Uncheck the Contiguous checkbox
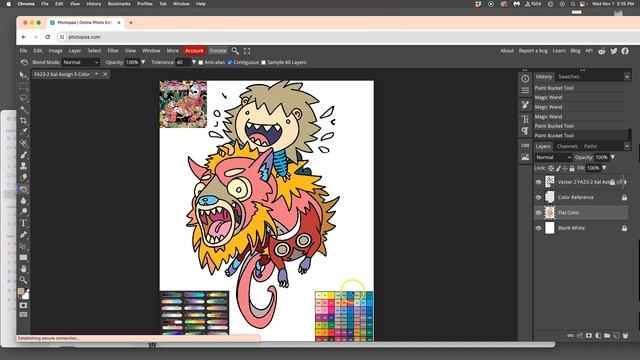Screen dimensions: 640x360 (230, 62)
